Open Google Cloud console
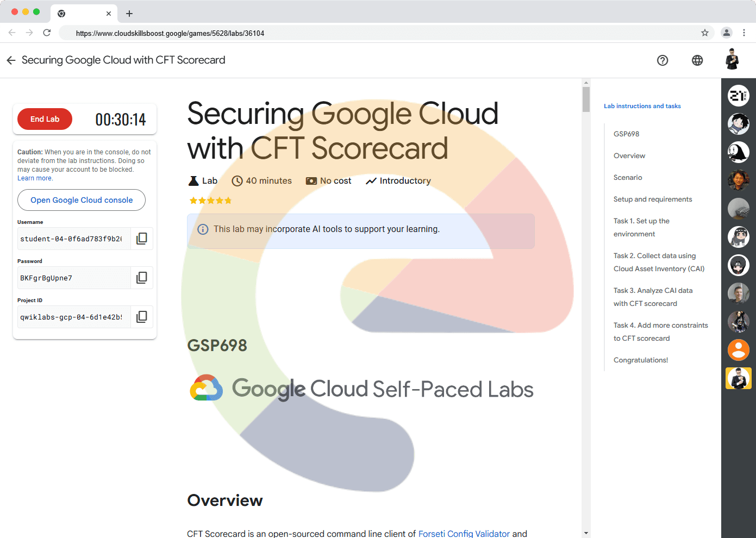Viewport: 756px width, 538px height. (82, 200)
